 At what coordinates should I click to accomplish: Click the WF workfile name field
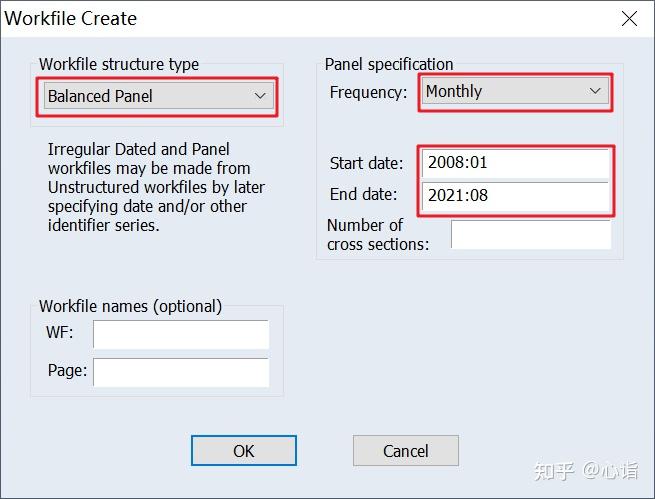[x=181, y=334]
